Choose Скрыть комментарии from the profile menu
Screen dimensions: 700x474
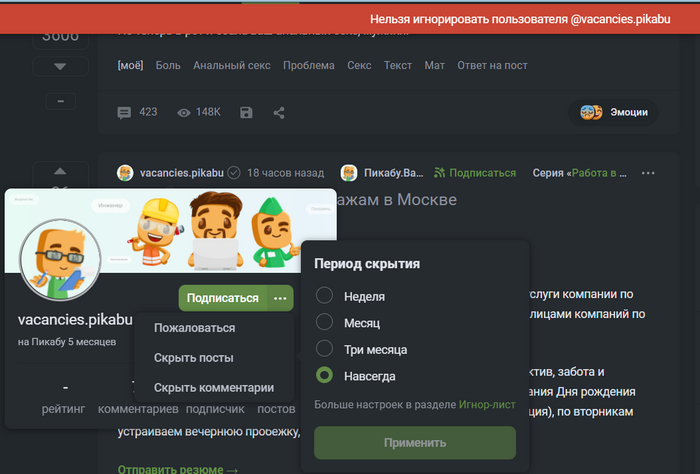[x=214, y=387]
